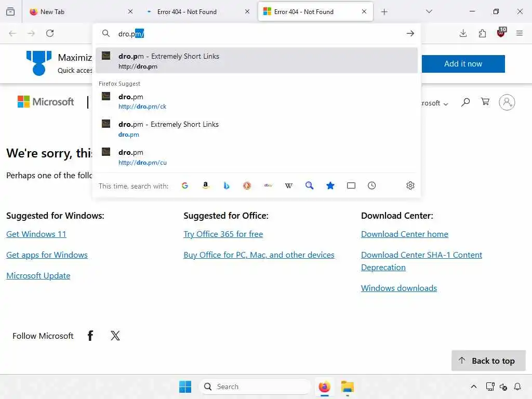Go forward to the next page

tap(31, 33)
